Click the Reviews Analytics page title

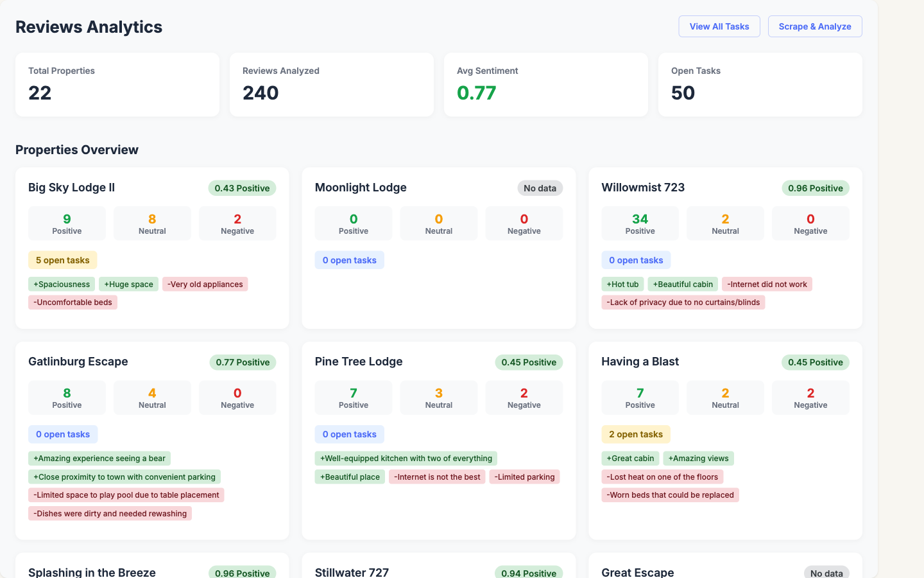[x=89, y=27]
